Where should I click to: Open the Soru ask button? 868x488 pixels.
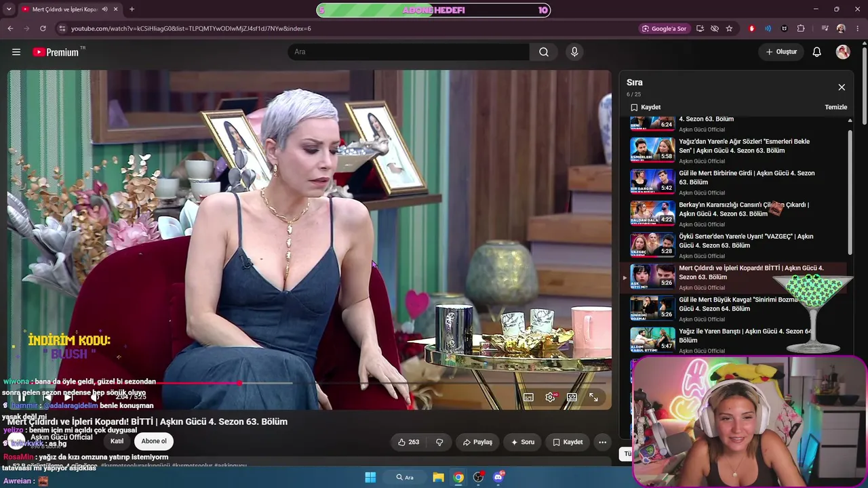522,442
